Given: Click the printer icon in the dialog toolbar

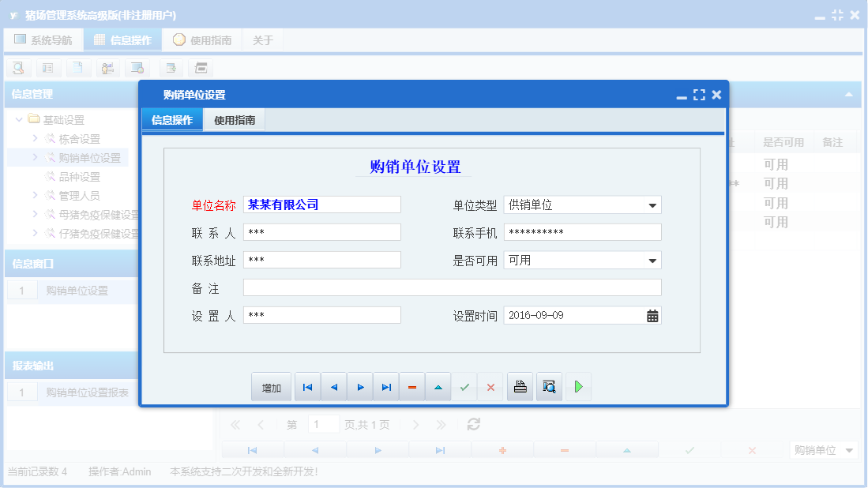Looking at the screenshot, I should [x=520, y=386].
